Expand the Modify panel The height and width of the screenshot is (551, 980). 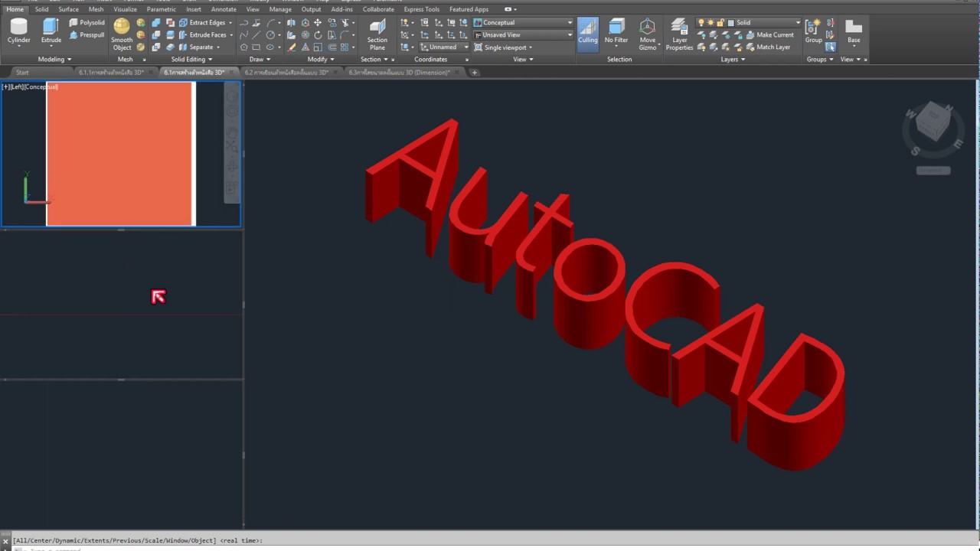[x=320, y=59]
